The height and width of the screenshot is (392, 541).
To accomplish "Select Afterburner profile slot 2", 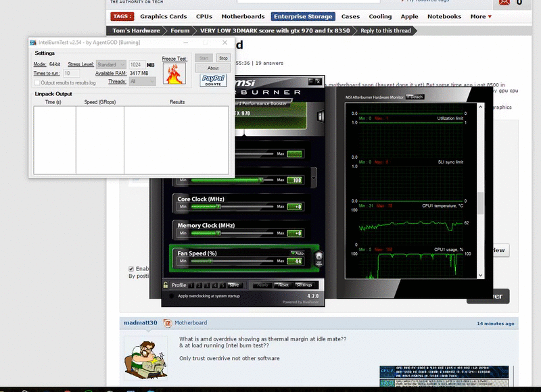I will click(x=199, y=285).
